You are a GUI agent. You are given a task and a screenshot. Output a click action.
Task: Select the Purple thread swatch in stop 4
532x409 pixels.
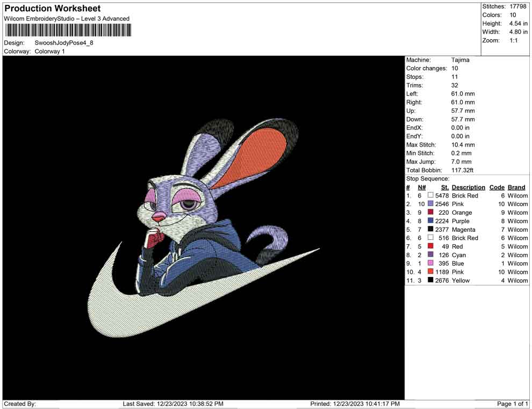(x=430, y=221)
